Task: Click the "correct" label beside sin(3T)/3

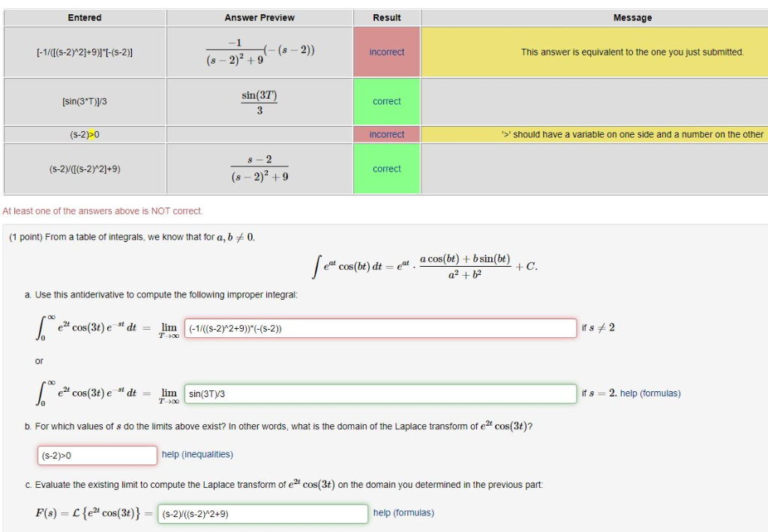Action: 387,101
